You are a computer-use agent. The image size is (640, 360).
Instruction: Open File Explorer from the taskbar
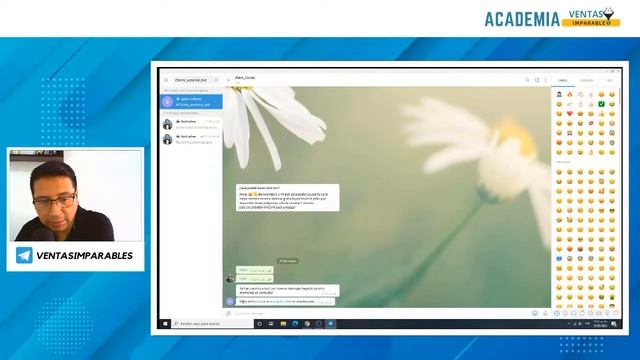pos(283,324)
